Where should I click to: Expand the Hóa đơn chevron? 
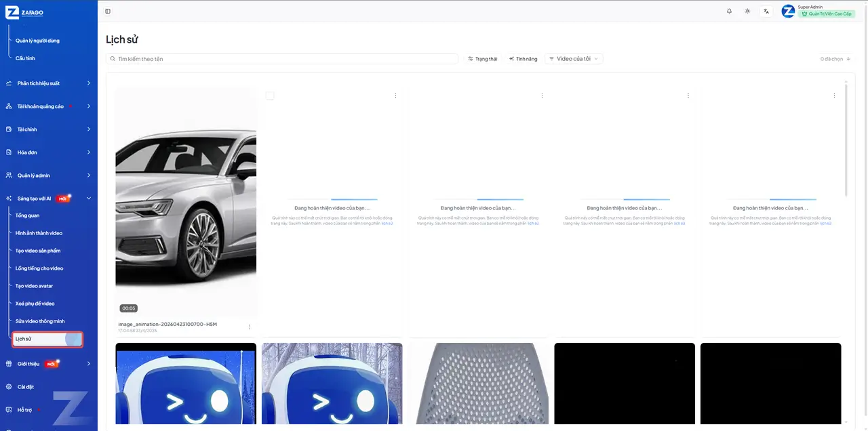tap(89, 152)
